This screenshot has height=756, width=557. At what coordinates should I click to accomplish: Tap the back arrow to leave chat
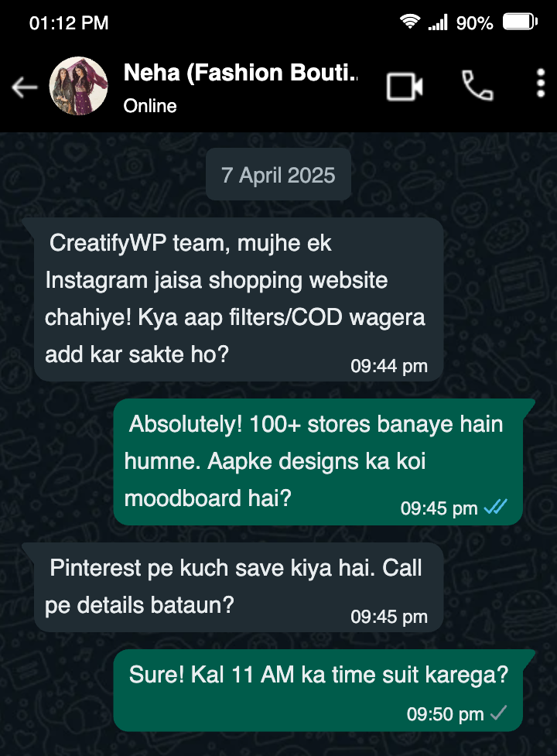click(25, 87)
